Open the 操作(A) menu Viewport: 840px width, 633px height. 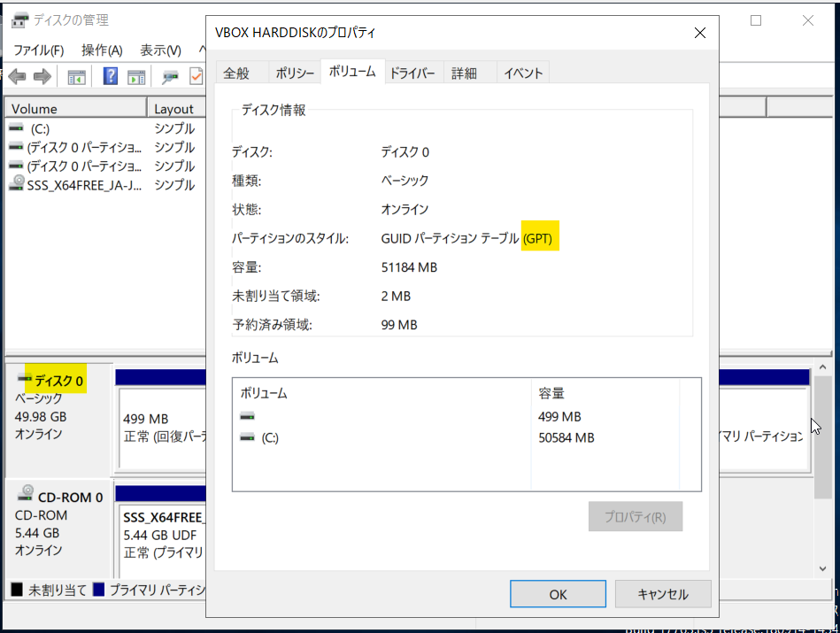(102, 50)
